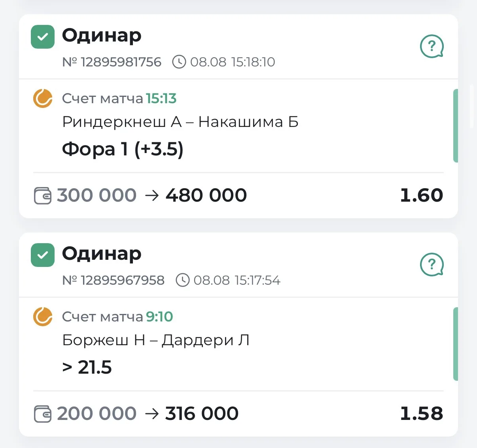
Task: Click tennis ball icon beside score 9:10
Action: tap(43, 317)
